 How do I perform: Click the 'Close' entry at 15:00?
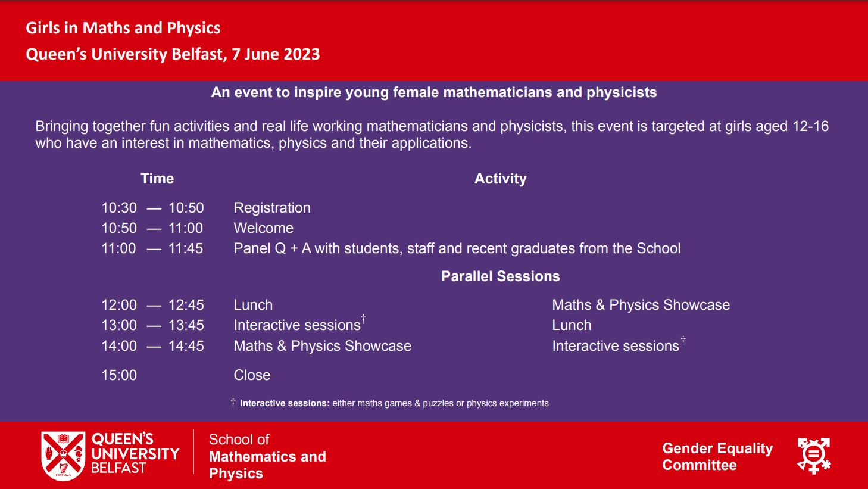click(x=252, y=375)
